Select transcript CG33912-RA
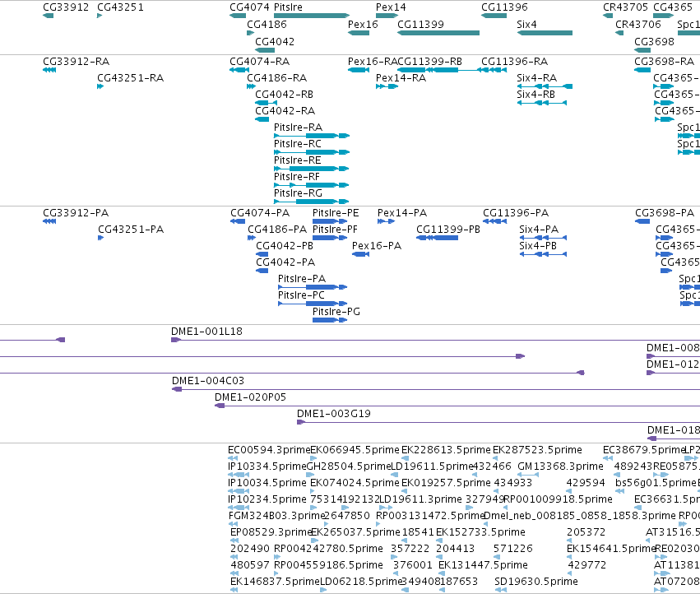This screenshot has width=700, height=594. (x=49, y=70)
